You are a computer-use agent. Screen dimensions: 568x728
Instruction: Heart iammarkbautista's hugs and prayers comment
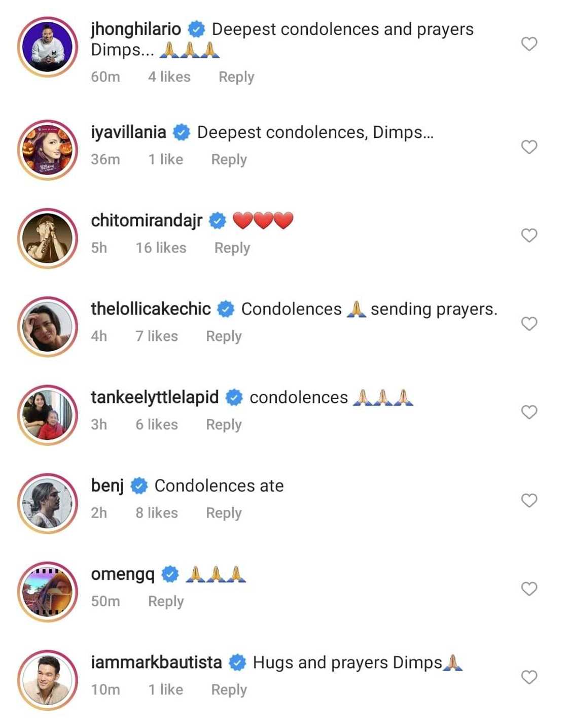pos(529,677)
